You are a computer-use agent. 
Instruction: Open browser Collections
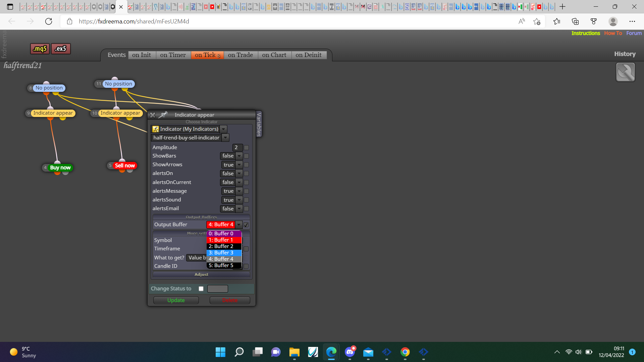coord(575,21)
